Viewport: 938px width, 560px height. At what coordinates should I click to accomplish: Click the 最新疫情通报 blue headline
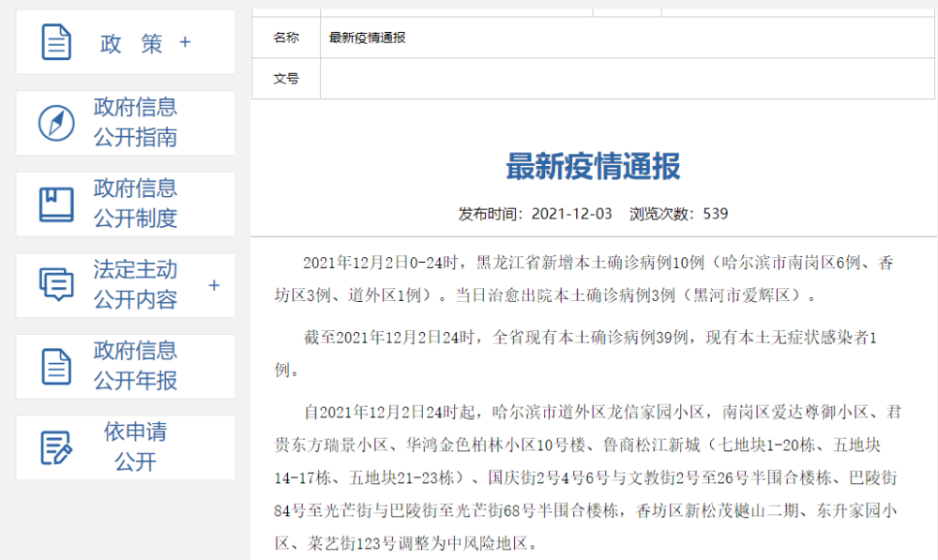pyautogui.click(x=593, y=167)
